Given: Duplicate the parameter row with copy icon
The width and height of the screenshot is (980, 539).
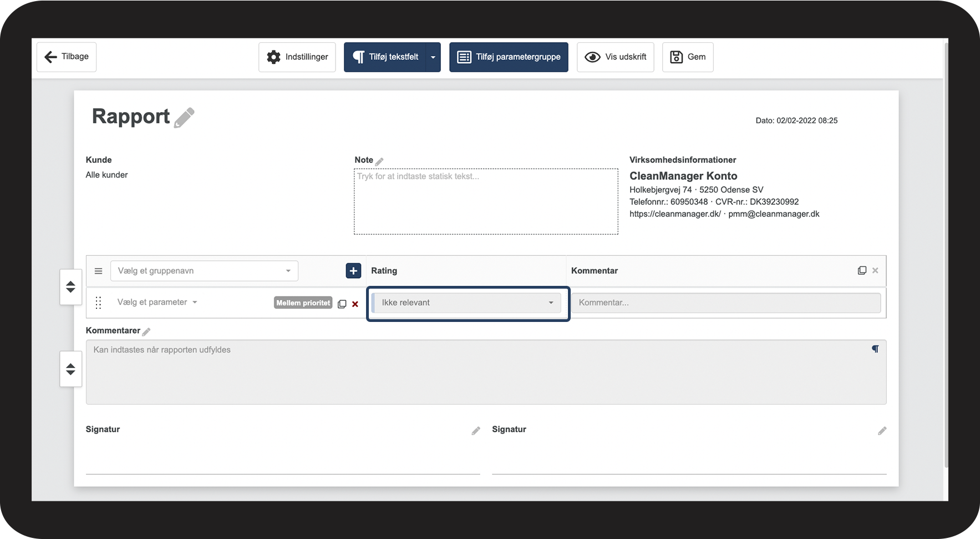Looking at the screenshot, I should [x=342, y=304].
